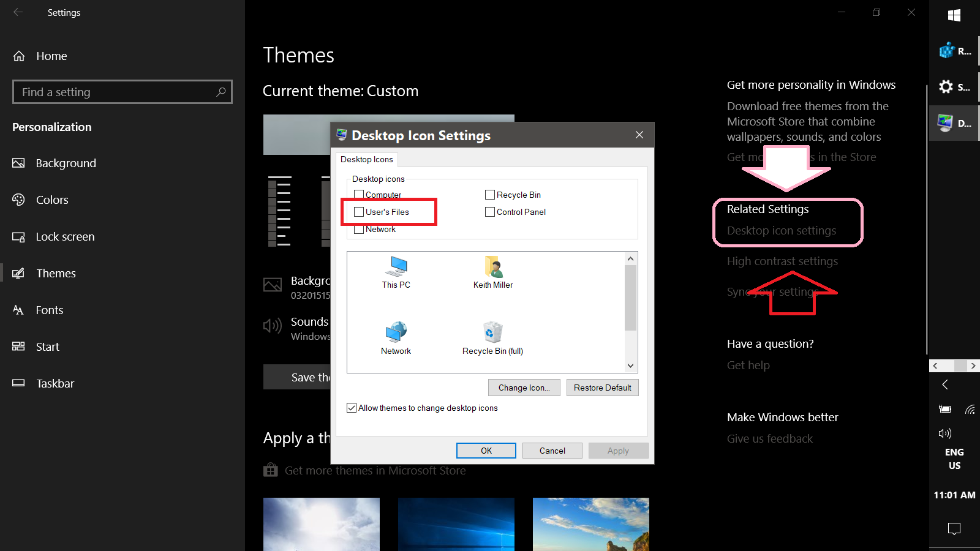Viewport: 980px width, 551px height.
Task: Uncheck Allow themes to change desktop icons
Action: pyautogui.click(x=352, y=408)
